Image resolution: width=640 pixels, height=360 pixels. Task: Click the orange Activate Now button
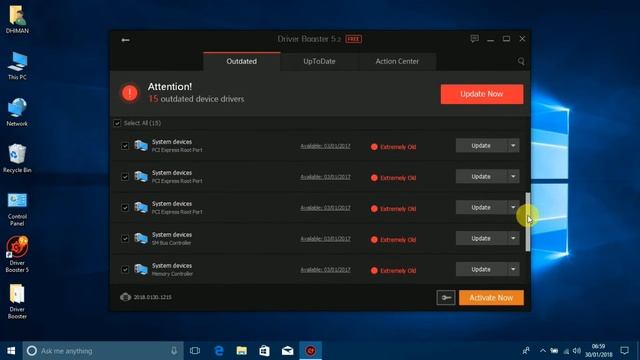click(x=491, y=298)
